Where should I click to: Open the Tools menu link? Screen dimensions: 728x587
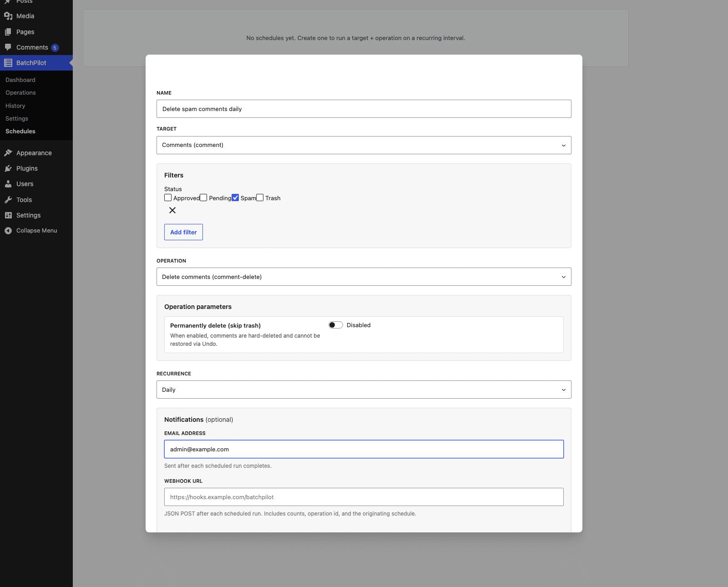click(x=24, y=200)
